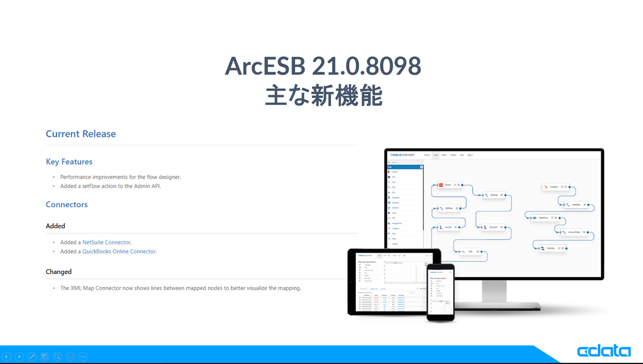The width and height of the screenshot is (643, 364).
Task: Click the Key Features heading
Action: pos(69,162)
